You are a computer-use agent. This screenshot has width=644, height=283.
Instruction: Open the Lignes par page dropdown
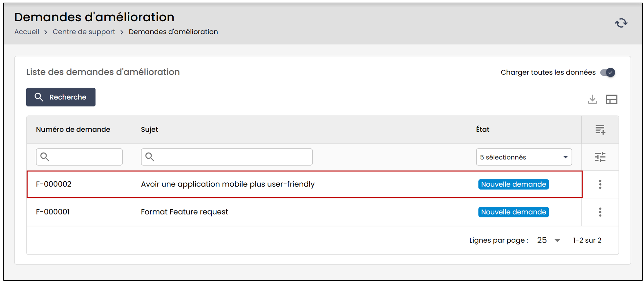click(548, 240)
